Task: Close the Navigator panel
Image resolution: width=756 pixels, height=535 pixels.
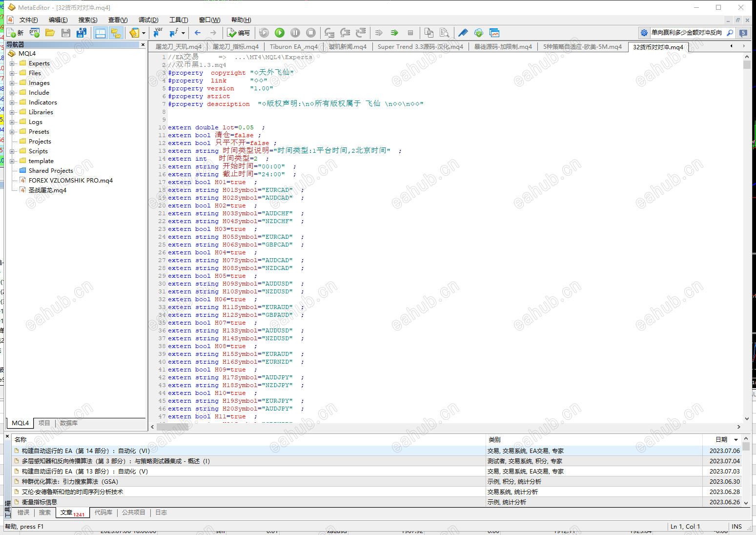Action: click(143, 44)
